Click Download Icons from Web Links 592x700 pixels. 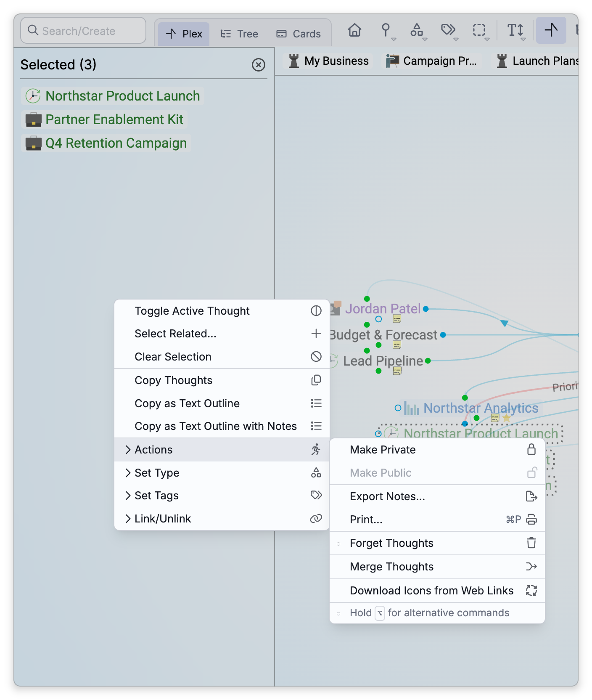pyautogui.click(x=437, y=591)
